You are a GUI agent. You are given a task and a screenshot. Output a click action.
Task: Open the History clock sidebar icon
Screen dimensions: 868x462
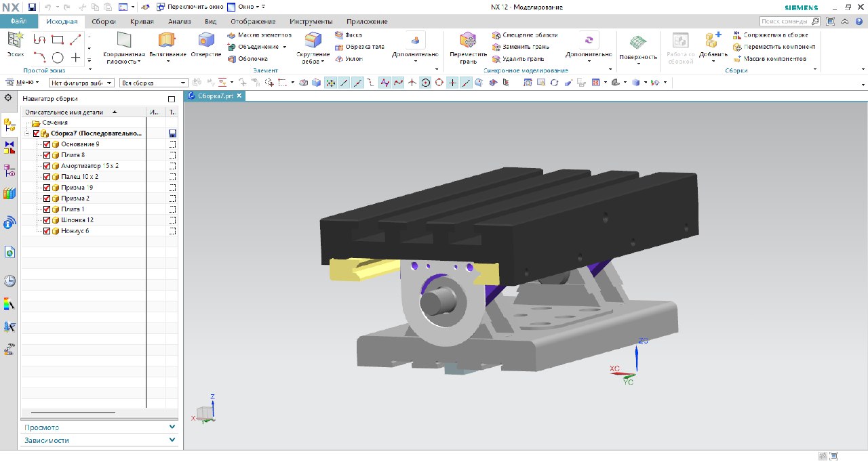point(9,280)
